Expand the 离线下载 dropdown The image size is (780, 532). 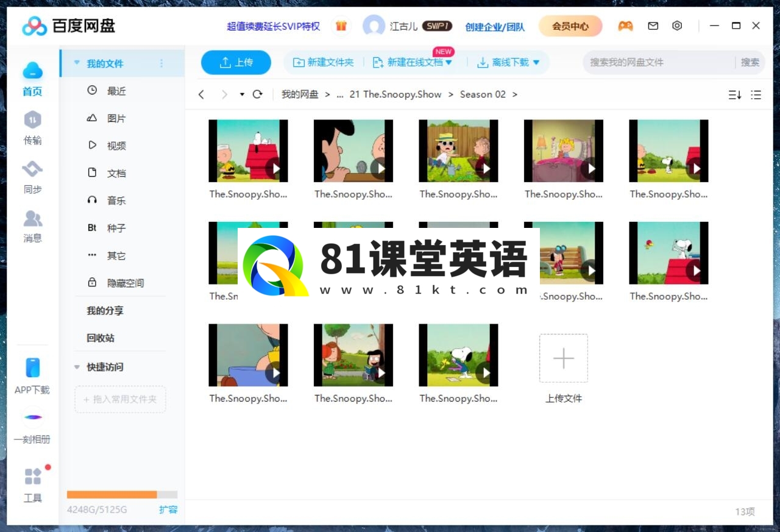pyautogui.click(x=536, y=62)
